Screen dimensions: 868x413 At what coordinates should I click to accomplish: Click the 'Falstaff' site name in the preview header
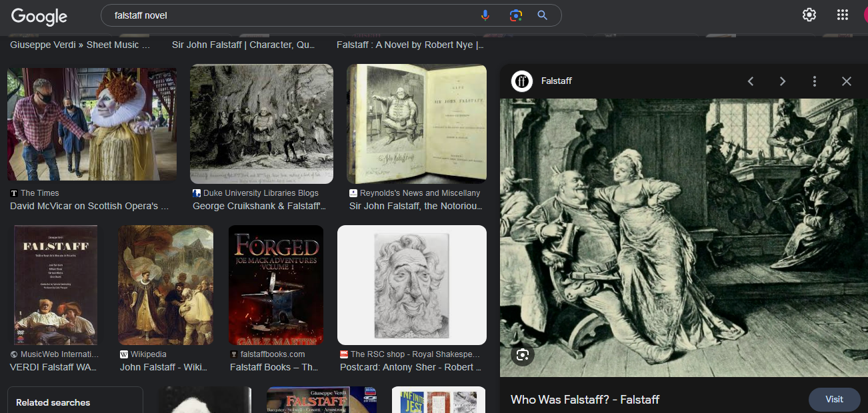pyautogui.click(x=557, y=81)
